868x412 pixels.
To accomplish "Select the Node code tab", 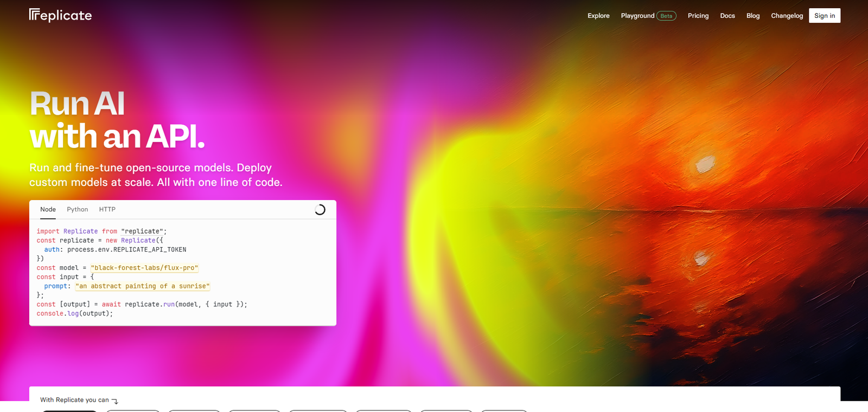I will (48, 209).
